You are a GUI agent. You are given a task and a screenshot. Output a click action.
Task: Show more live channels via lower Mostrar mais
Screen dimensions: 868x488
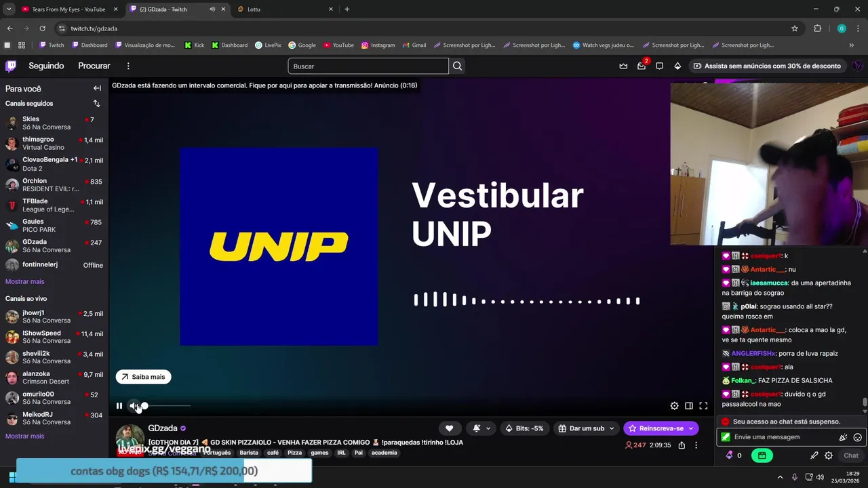pyautogui.click(x=24, y=436)
